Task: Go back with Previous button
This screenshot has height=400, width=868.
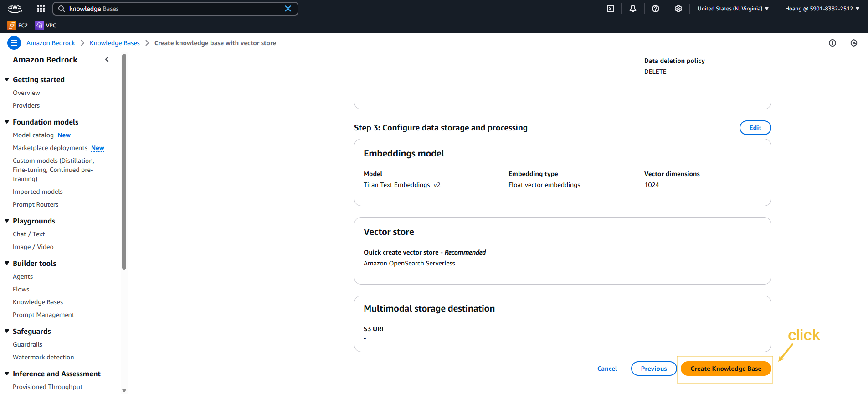Action: pyautogui.click(x=654, y=369)
